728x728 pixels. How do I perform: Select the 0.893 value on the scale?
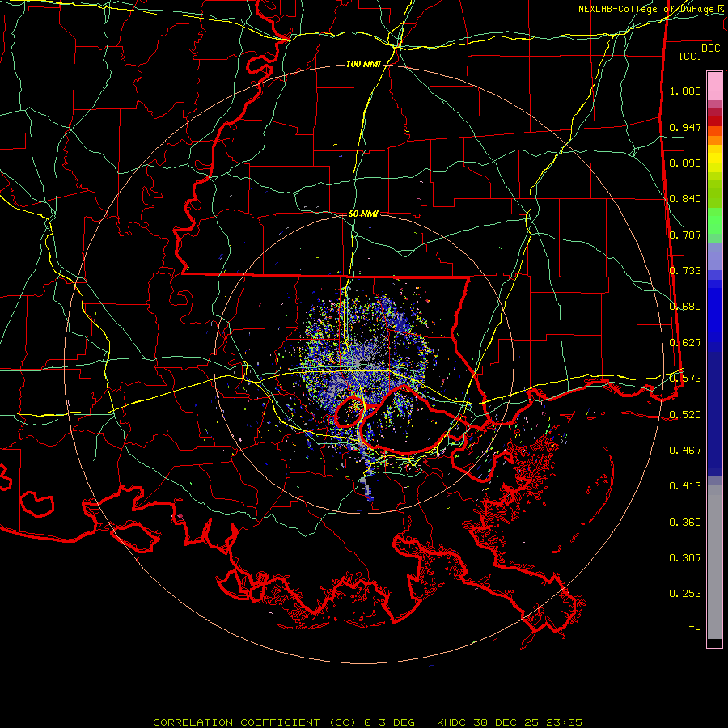[x=685, y=163]
